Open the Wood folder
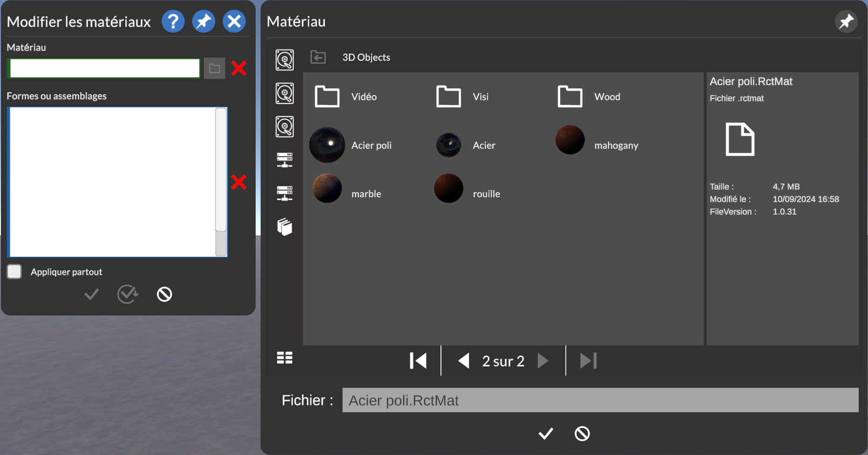This screenshot has height=455, width=868. coord(570,97)
